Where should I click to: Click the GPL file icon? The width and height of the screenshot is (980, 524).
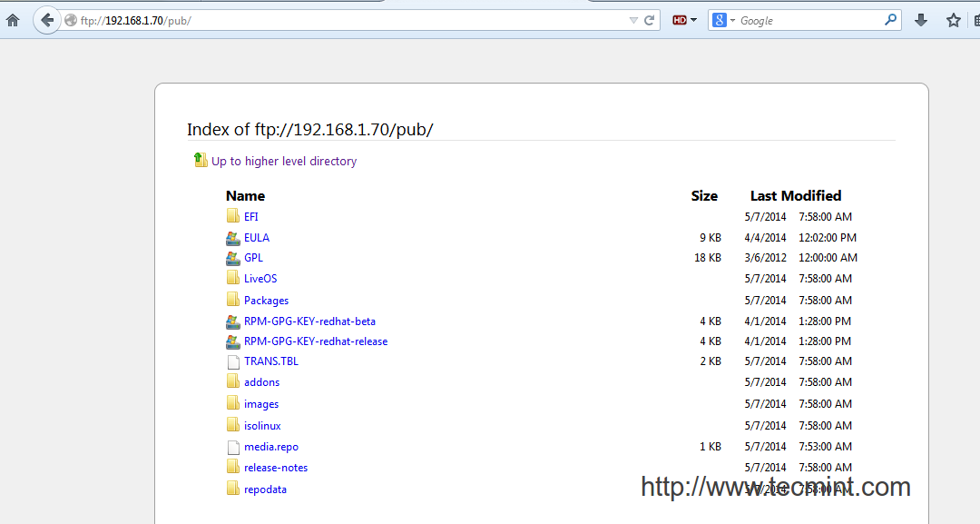[x=232, y=258]
